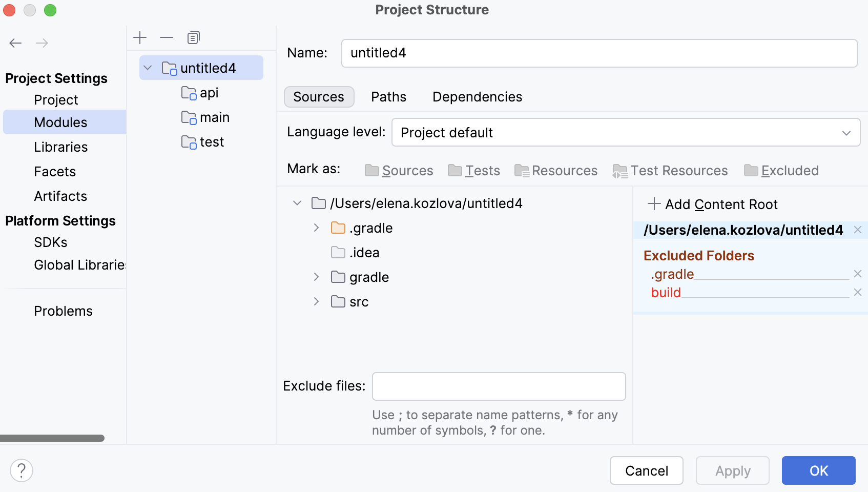Select the src folder label

coord(359,302)
